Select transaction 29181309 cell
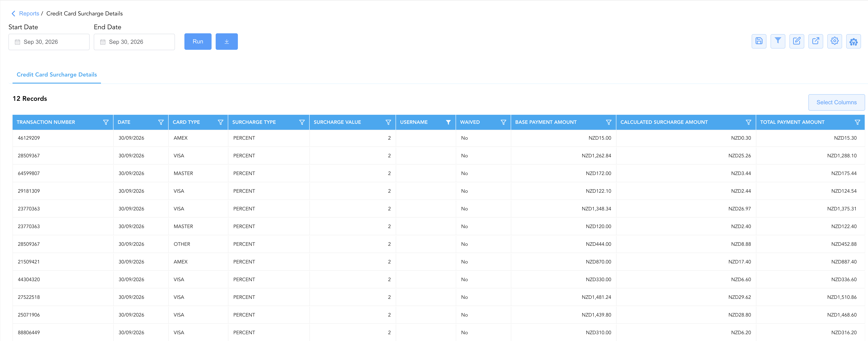 tap(63, 191)
